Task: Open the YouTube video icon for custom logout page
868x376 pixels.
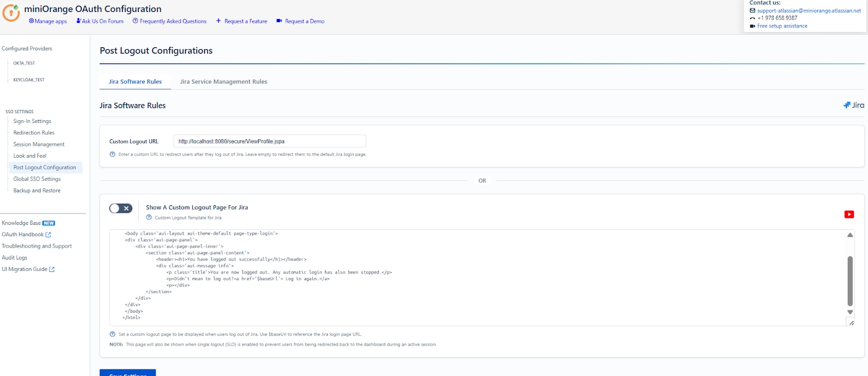Action: pos(849,215)
